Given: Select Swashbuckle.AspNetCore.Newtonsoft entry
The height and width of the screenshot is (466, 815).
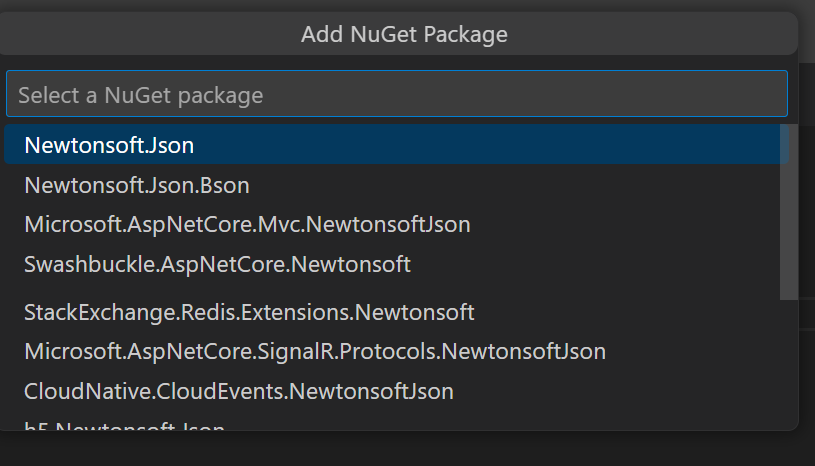Looking at the screenshot, I should coord(217,265).
